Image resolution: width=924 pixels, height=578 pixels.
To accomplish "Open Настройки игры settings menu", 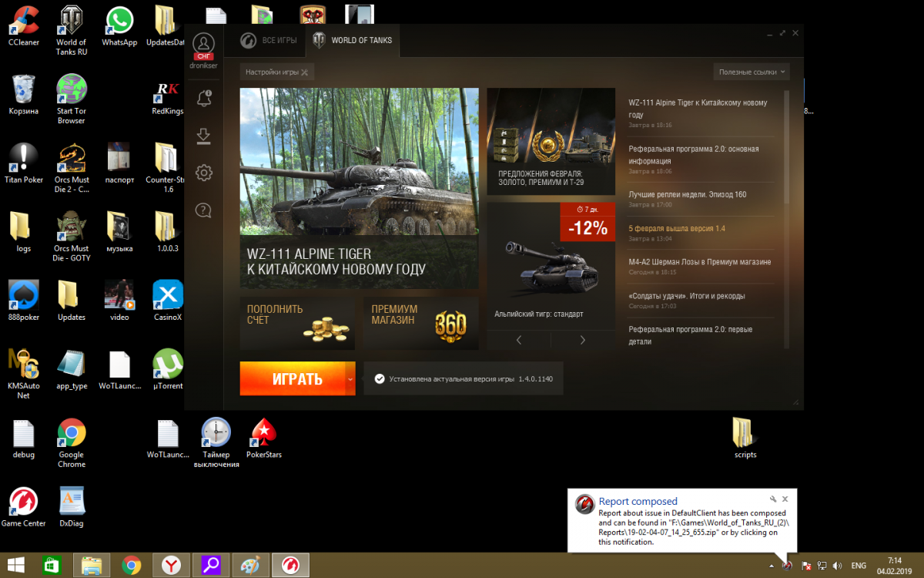I will click(x=276, y=72).
